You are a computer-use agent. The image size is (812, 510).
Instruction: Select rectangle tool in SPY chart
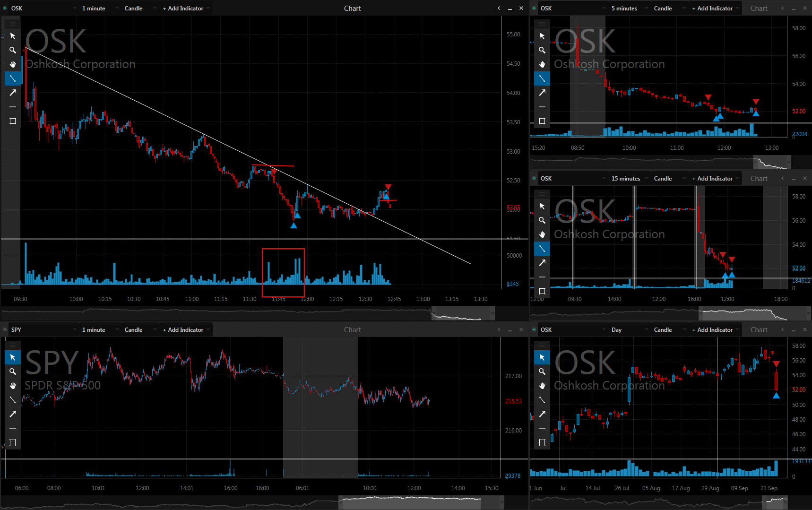point(13,442)
